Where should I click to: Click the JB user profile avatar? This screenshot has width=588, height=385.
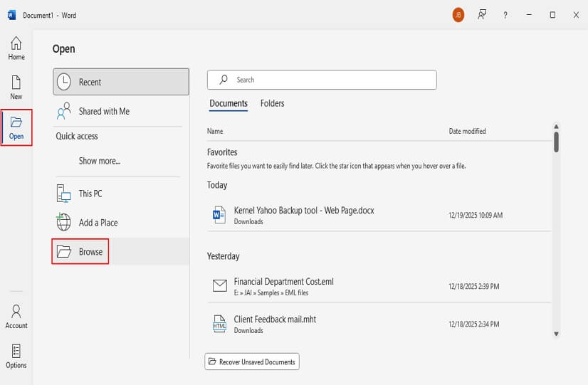click(x=458, y=15)
